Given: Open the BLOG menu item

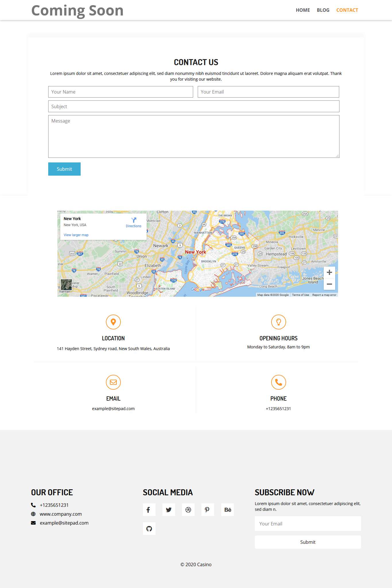Looking at the screenshot, I should 323,10.
